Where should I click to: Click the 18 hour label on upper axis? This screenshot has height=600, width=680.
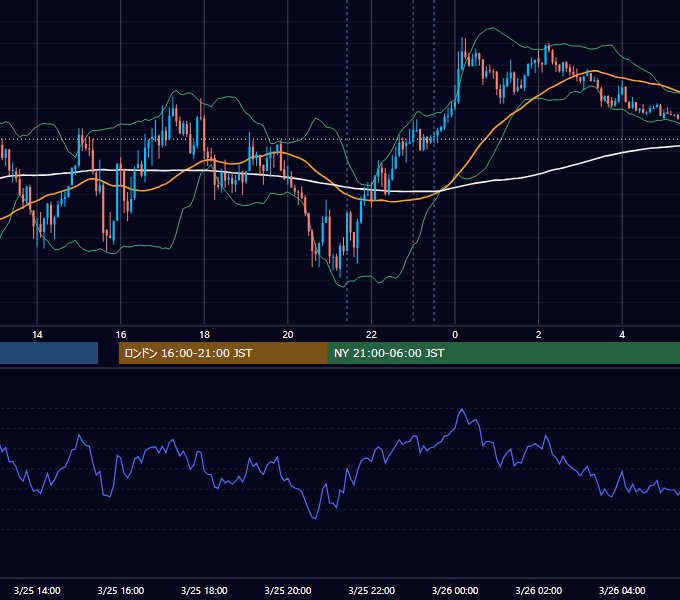pyautogui.click(x=204, y=335)
